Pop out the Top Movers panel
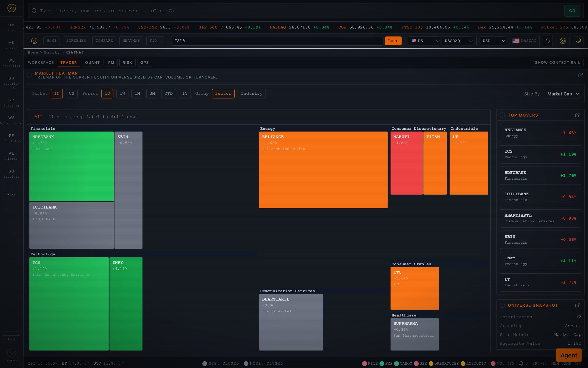The image size is (588, 368). (577, 115)
